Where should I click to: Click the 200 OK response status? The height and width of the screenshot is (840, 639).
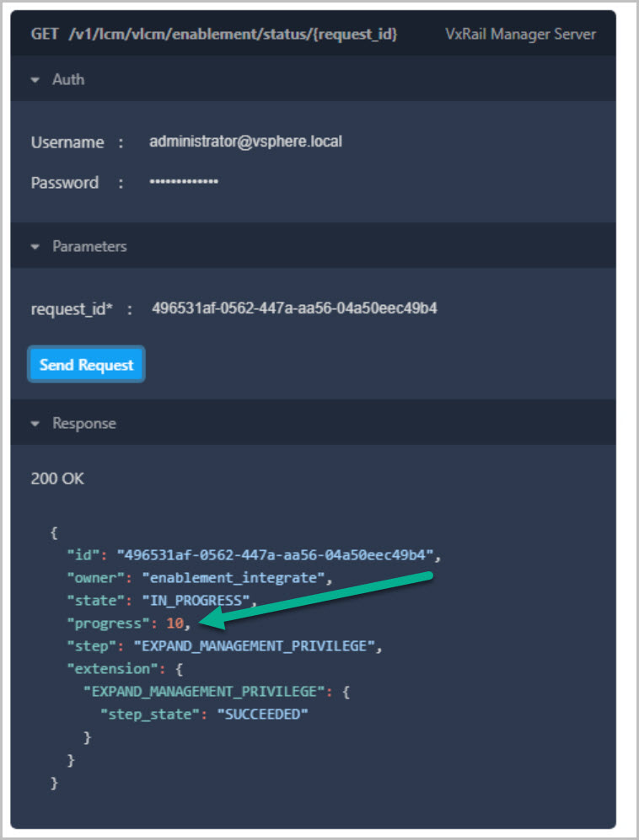[57, 479]
